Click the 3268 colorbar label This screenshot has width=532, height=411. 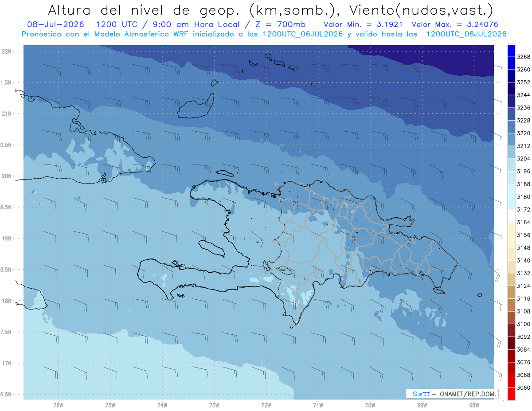524,57
